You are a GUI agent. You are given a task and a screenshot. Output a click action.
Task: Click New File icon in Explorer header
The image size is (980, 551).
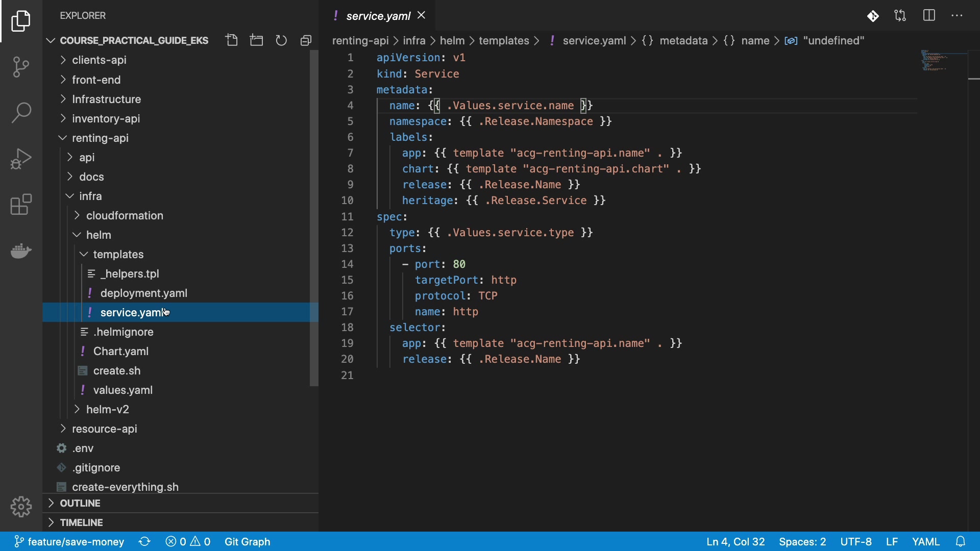(232, 40)
